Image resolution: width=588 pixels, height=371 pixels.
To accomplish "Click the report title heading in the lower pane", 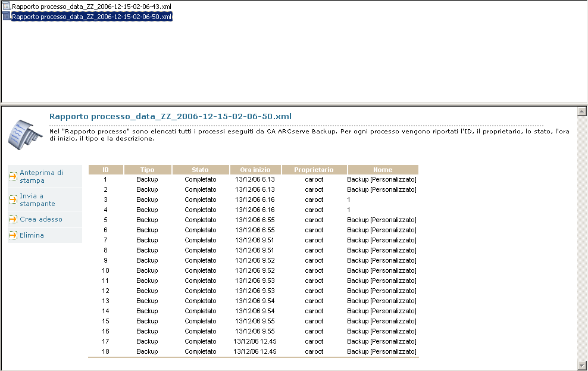I will tap(170, 116).
